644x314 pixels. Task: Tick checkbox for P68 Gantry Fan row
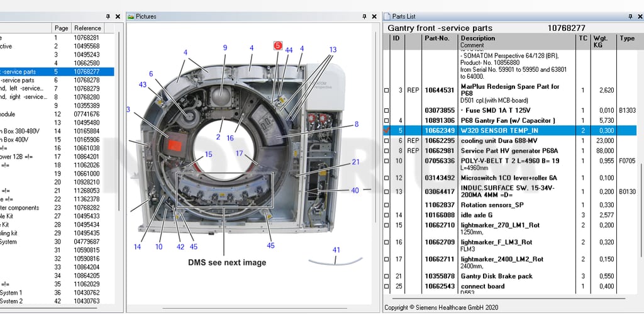[x=386, y=121]
